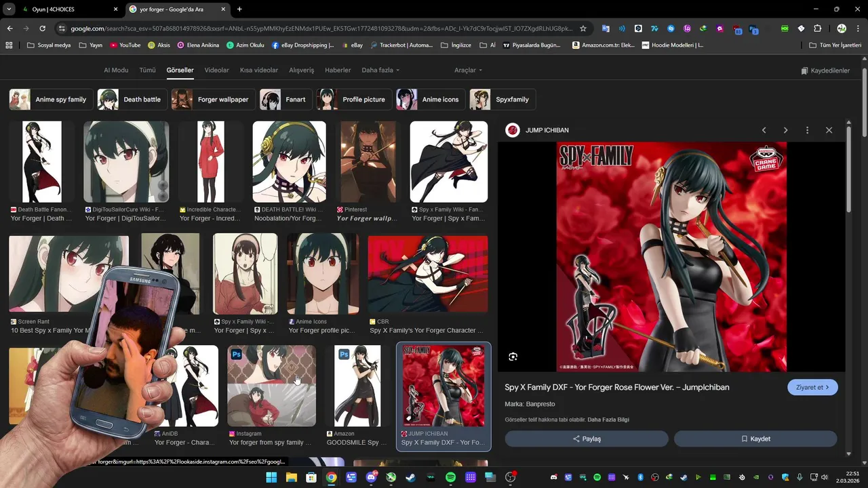Select the Fanart filter chip
The width and height of the screenshot is (868, 488).
[286, 100]
